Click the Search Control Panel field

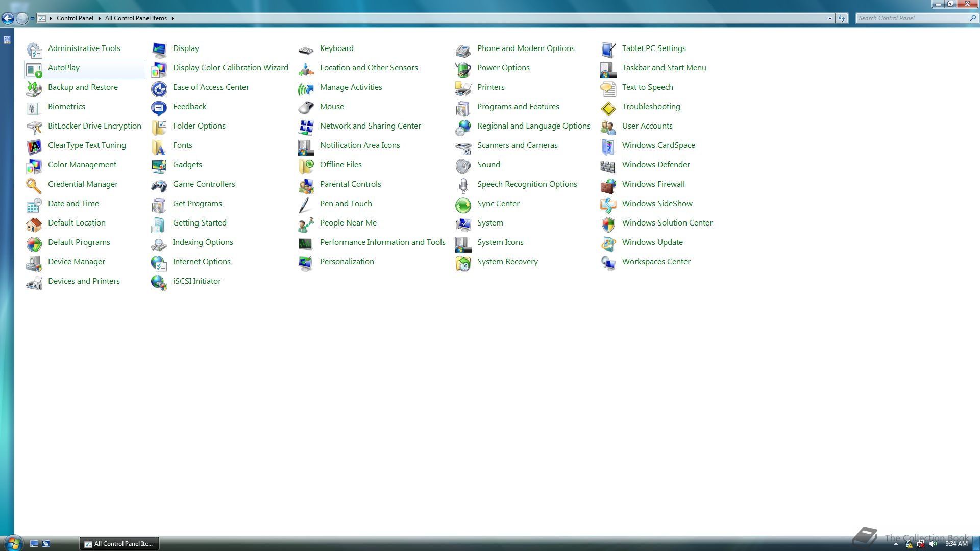click(917, 18)
